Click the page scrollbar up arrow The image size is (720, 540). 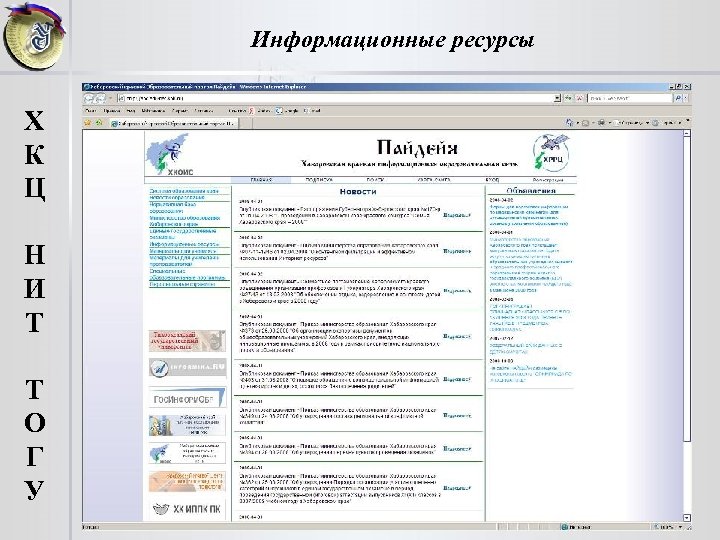click(687, 134)
